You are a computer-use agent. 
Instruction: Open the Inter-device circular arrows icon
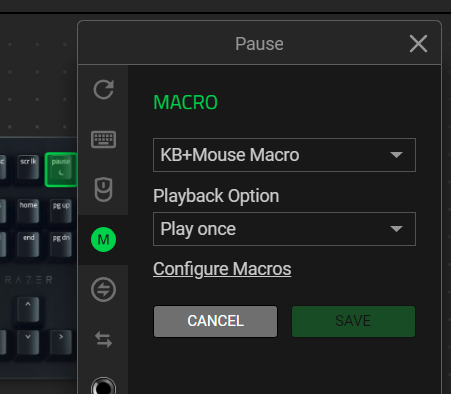click(x=104, y=289)
